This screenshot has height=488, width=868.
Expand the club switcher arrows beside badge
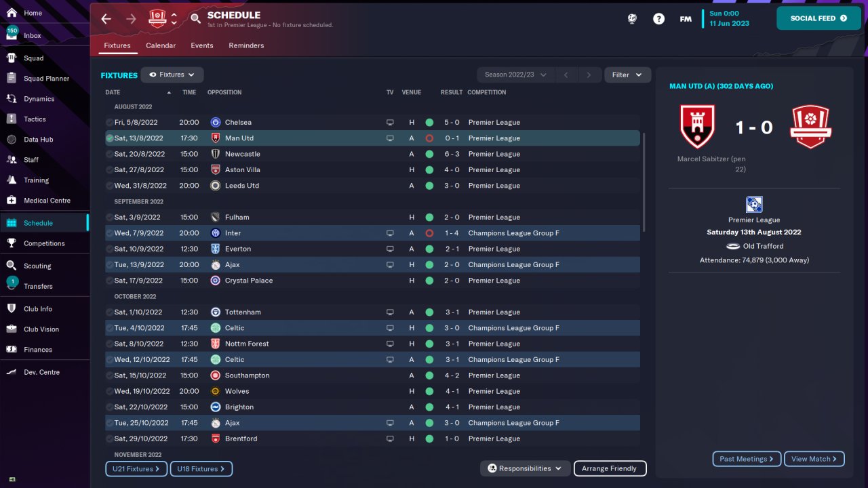point(174,19)
